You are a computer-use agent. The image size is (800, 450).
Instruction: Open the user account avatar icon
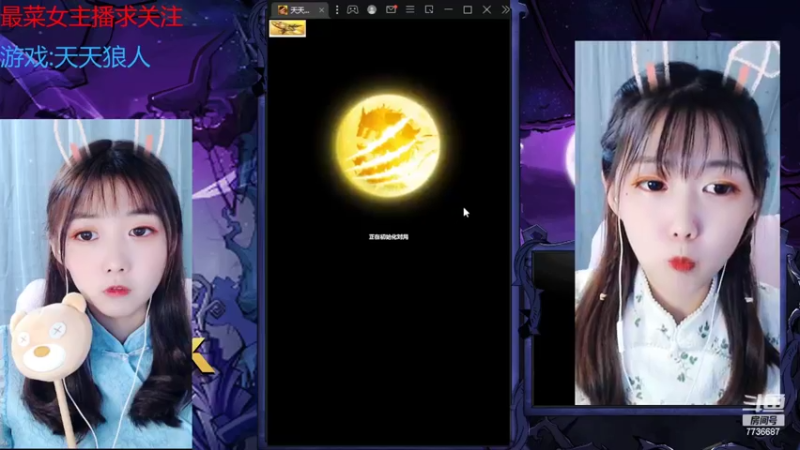coord(372,10)
